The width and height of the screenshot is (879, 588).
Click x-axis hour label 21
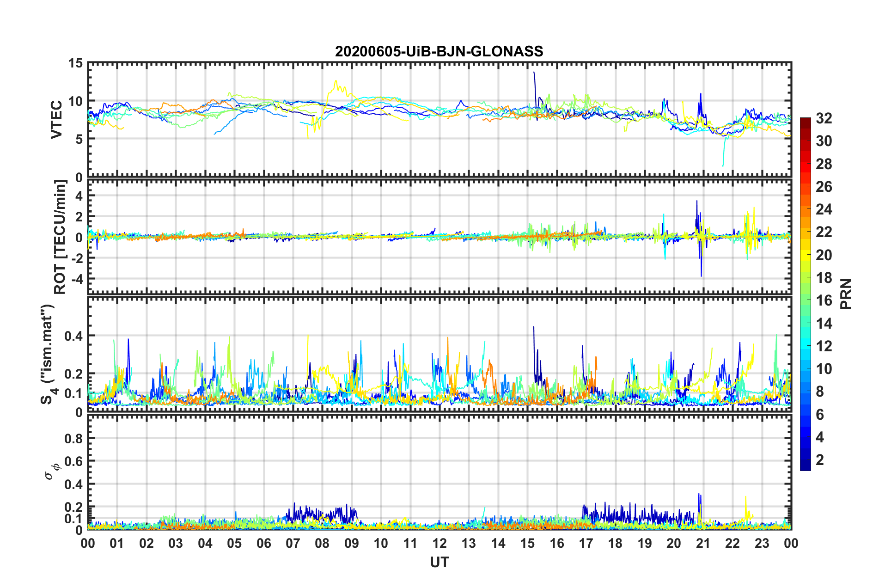coord(703,543)
